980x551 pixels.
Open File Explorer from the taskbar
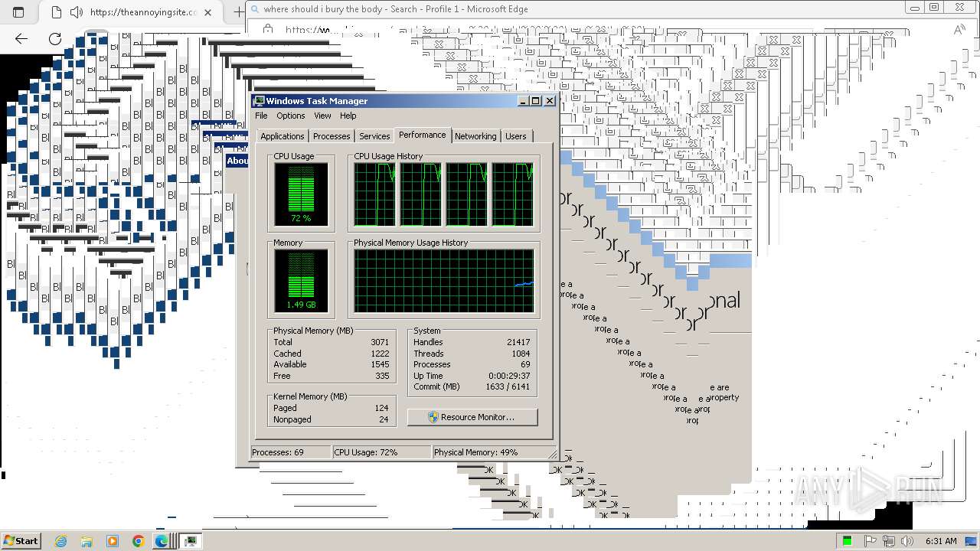[87, 541]
